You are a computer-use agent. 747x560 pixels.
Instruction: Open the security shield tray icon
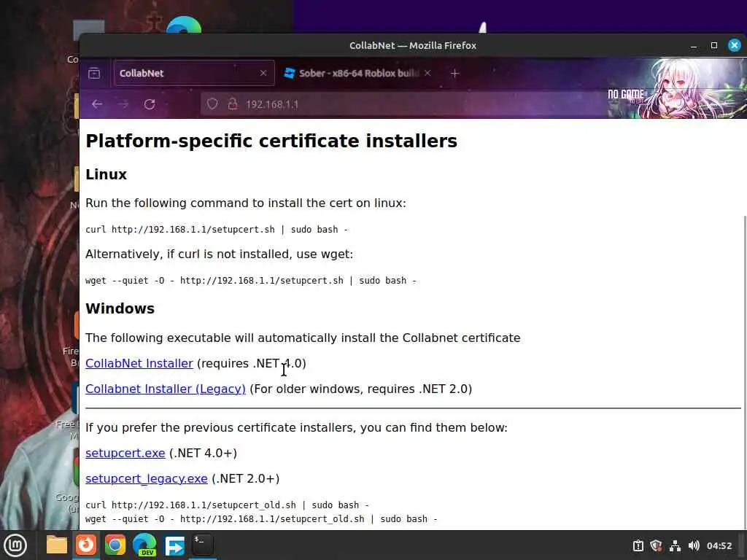[656, 545]
